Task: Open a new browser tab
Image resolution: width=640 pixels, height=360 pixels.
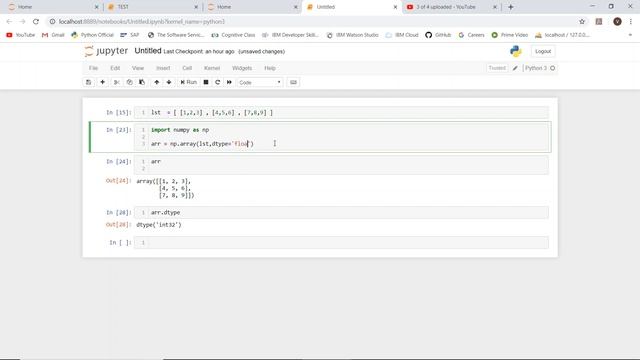Action: [511, 7]
